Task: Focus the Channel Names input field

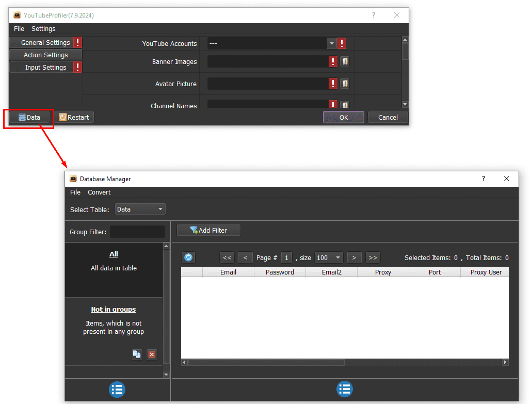Action: pos(268,104)
